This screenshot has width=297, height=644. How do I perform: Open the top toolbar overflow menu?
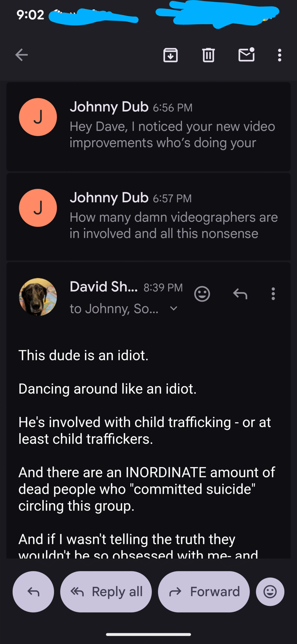[279, 55]
